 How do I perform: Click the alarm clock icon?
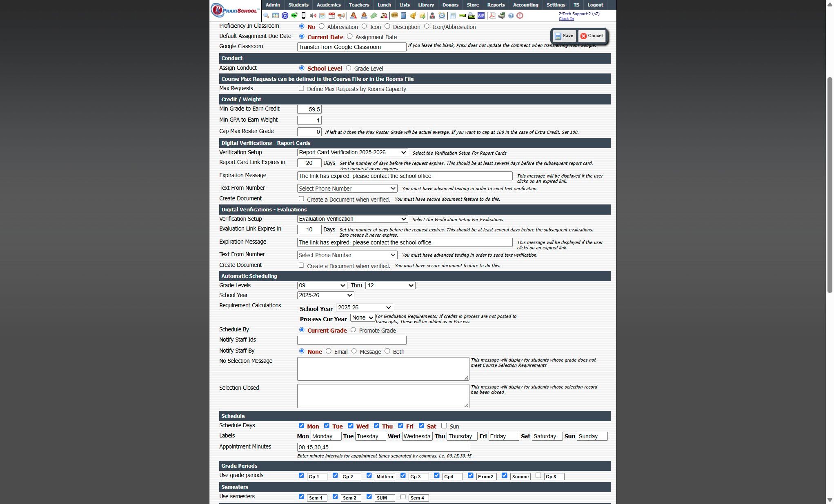(x=442, y=16)
